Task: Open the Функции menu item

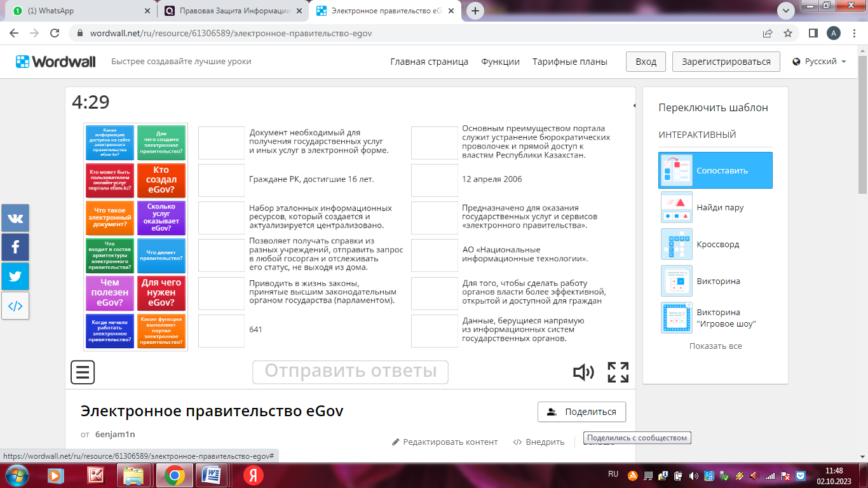Action: coord(500,62)
